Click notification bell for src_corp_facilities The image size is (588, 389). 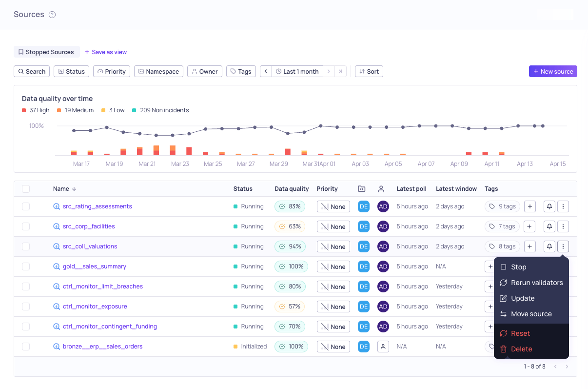549,226
